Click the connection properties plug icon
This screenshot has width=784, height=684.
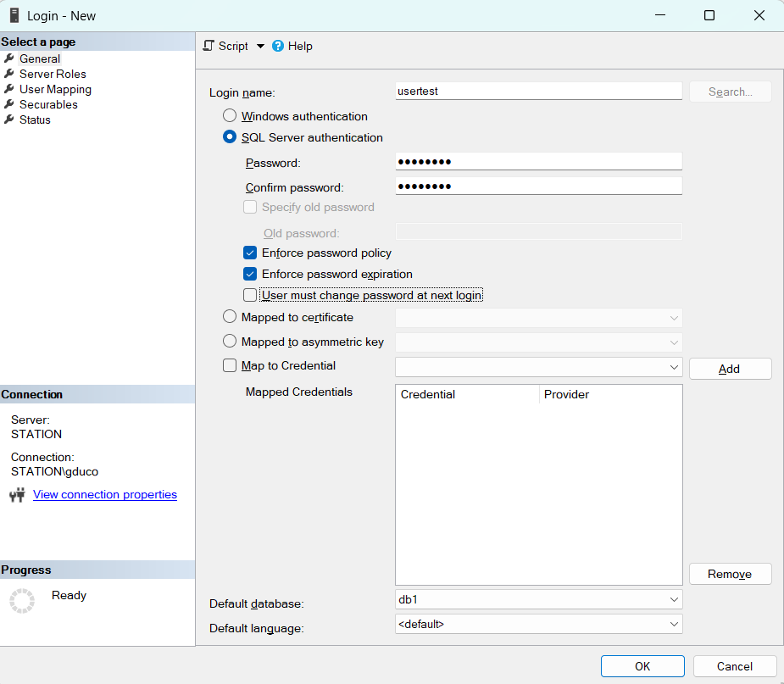point(17,495)
